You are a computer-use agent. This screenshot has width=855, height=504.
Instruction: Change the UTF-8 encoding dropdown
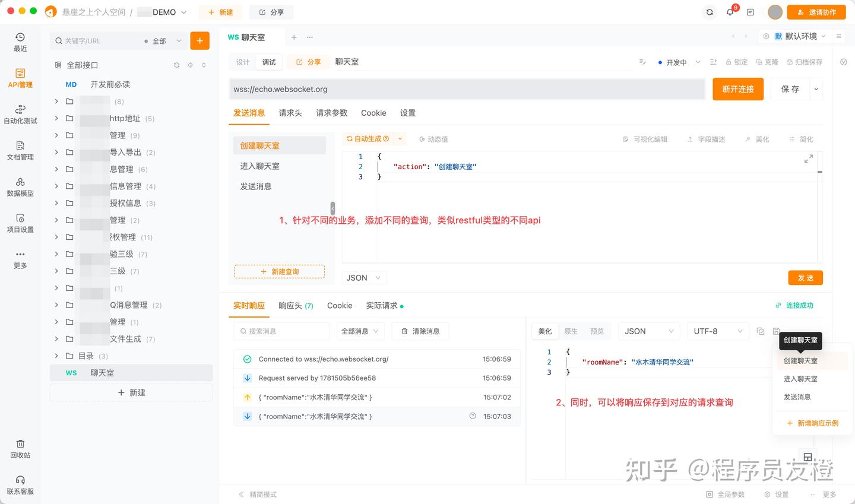coord(715,331)
